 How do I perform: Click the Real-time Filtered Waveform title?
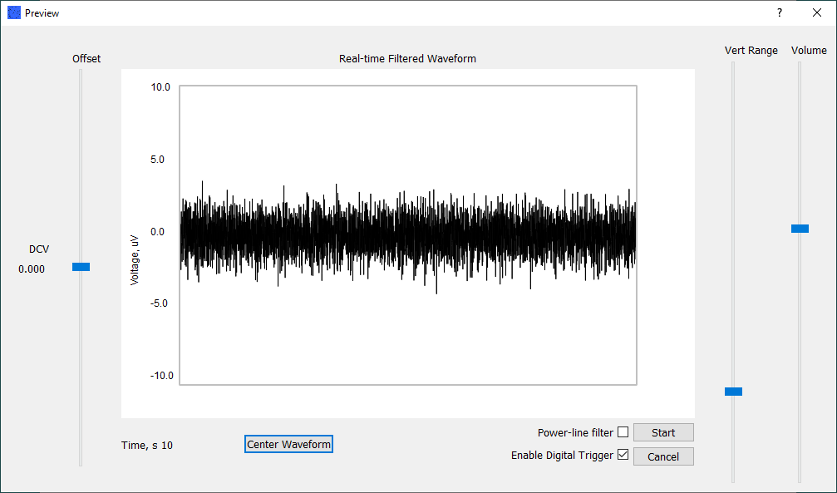click(x=407, y=59)
